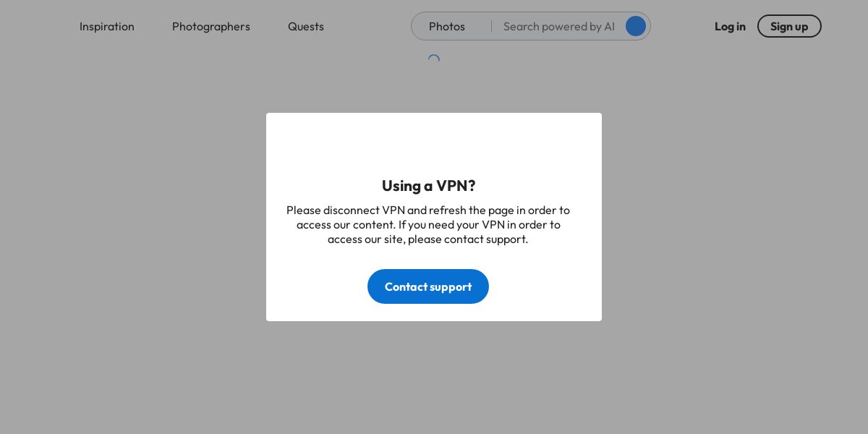
Task: Click the Sign up button
Action: [x=789, y=26]
